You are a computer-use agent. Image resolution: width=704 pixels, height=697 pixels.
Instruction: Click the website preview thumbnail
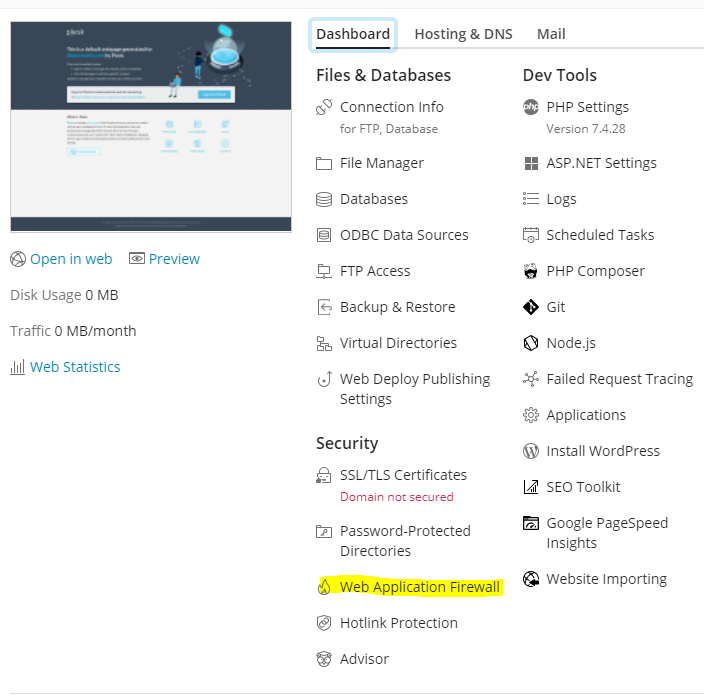[x=151, y=126]
